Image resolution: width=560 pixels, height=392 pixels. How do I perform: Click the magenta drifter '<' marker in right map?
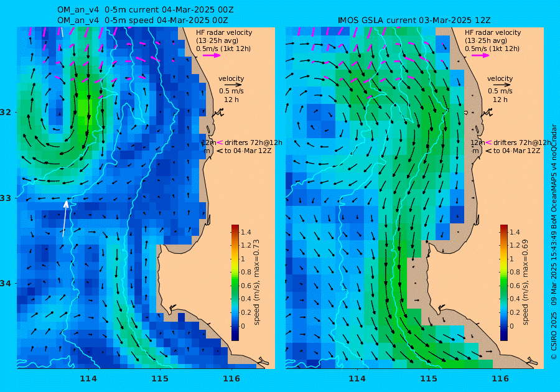[488, 142]
